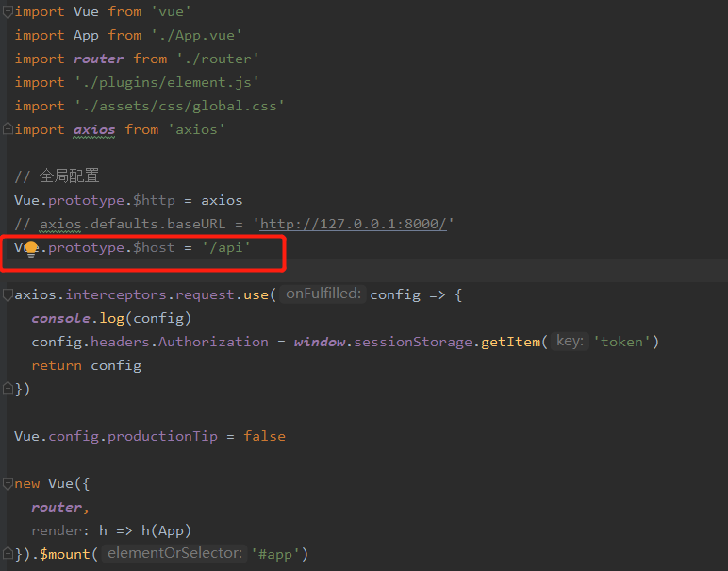Click the 'new' keyword before Vue
This screenshot has width=728, height=571.
click(x=27, y=483)
